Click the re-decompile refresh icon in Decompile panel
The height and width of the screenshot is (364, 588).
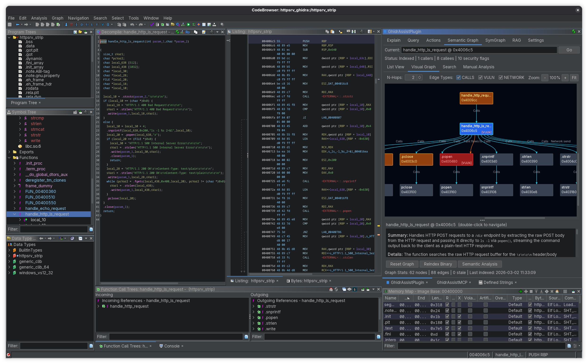[x=177, y=32]
